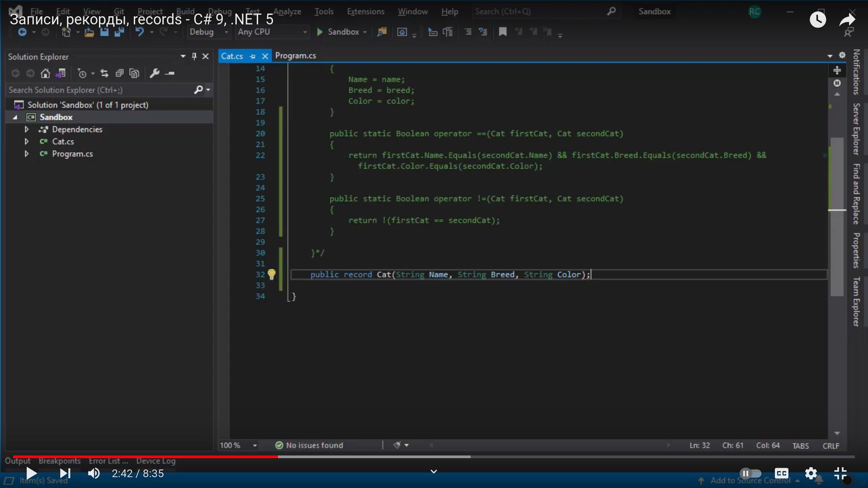Open the Any CPU platform dropdown
868x488 pixels.
point(272,32)
